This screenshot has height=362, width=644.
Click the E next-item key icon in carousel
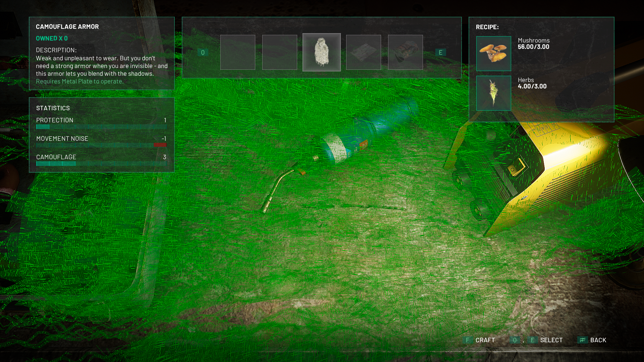[x=440, y=52]
